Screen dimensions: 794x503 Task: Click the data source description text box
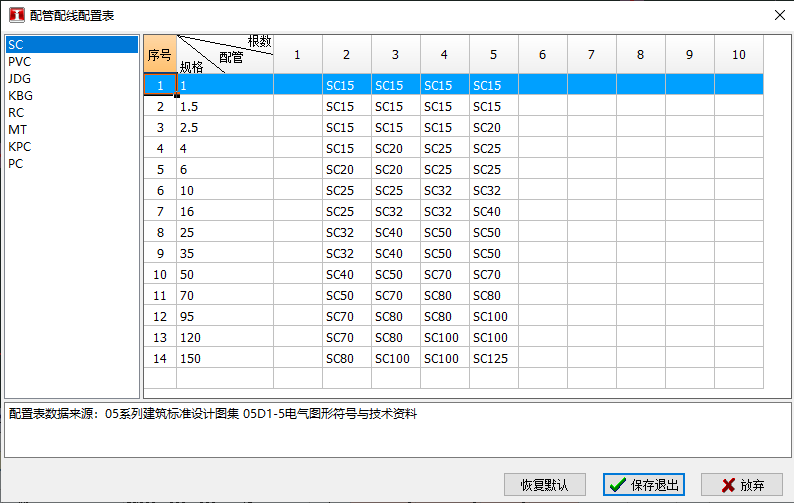point(396,428)
